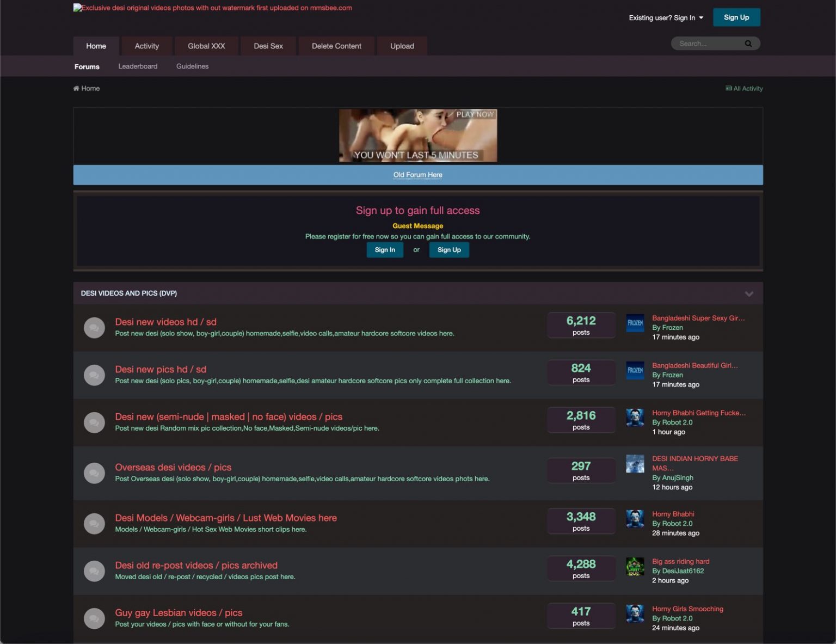Open the Global XXX tab
This screenshot has width=836, height=644.
coord(206,46)
